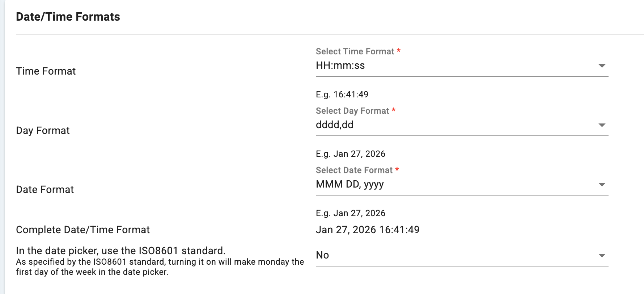The height and width of the screenshot is (294, 644).
Task: Click the ISO8601 dropdown arrow
Action: 602,256
